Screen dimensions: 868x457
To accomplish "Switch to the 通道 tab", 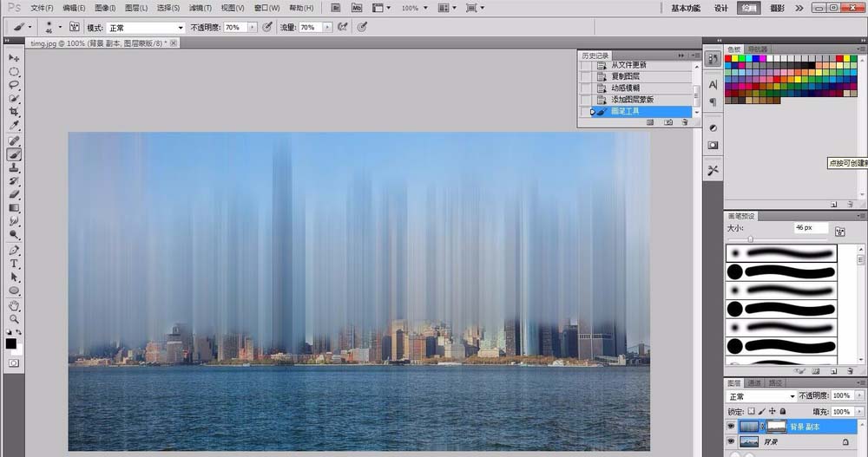I will (x=754, y=382).
